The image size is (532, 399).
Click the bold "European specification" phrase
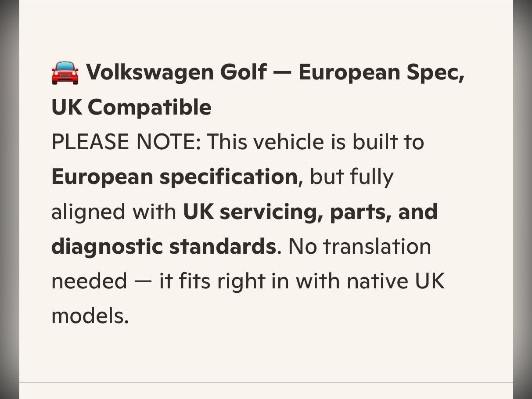[x=174, y=176]
